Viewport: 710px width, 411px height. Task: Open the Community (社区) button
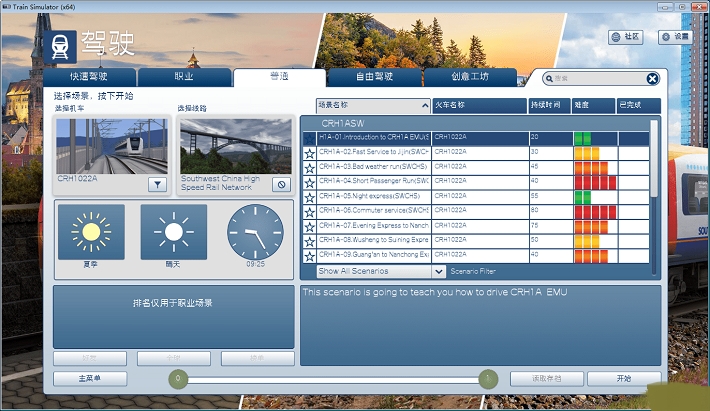(x=625, y=37)
